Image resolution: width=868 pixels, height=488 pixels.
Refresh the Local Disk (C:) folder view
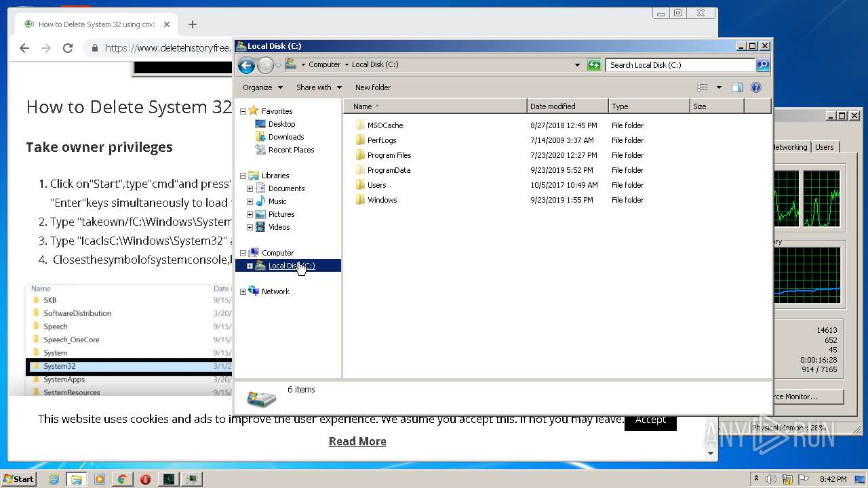tap(594, 65)
